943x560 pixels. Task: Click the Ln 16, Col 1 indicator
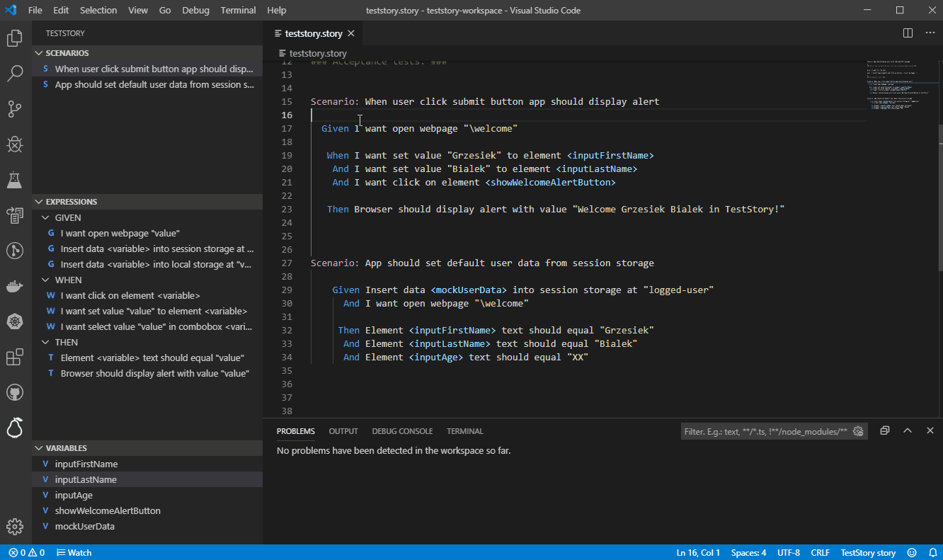pyautogui.click(x=698, y=553)
